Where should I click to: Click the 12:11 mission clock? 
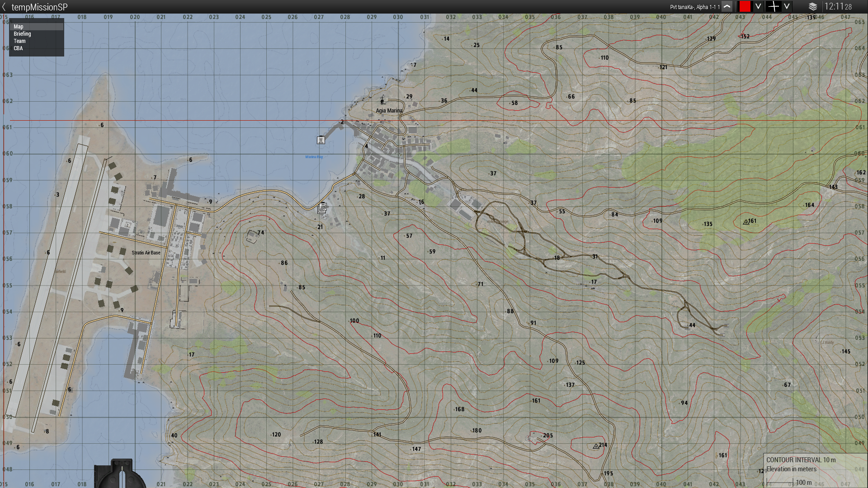(x=837, y=7)
